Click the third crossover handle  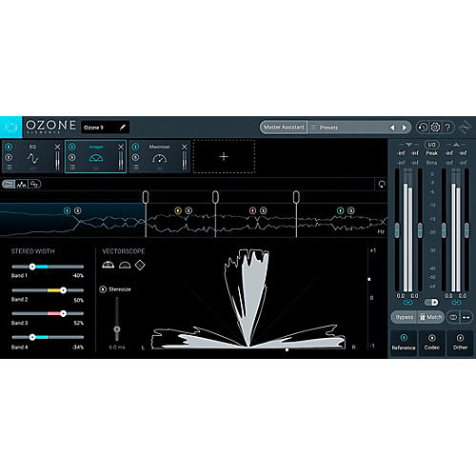[x=296, y=197]
